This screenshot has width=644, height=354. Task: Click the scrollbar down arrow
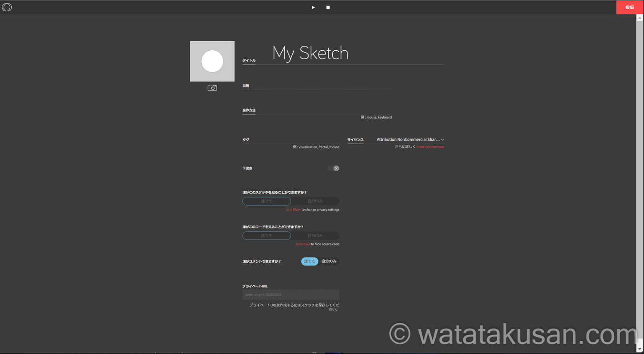click(x=640, y=349)
